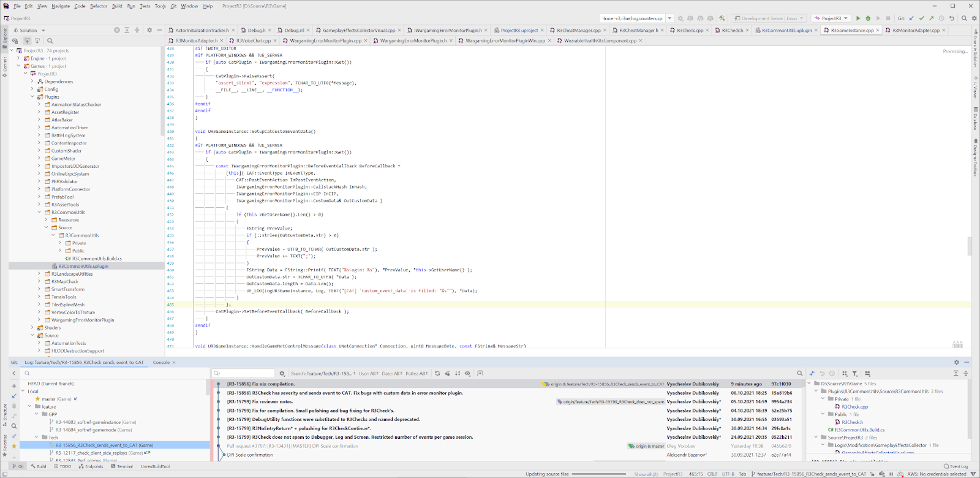The image size is (980, 478).
Task: Update project with the blue Git arrow
Action: tap(911, 18)
